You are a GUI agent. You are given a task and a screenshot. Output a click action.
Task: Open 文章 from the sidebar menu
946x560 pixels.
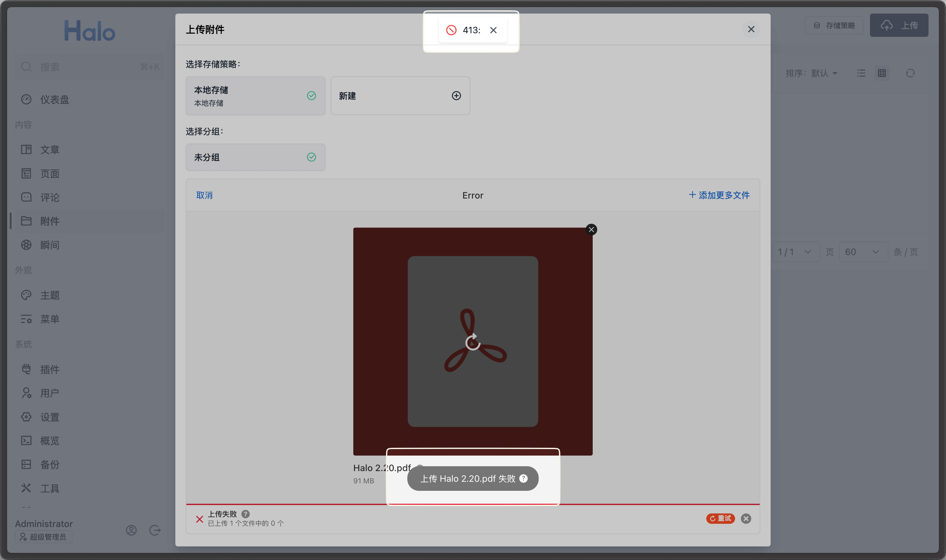point(49,150)
